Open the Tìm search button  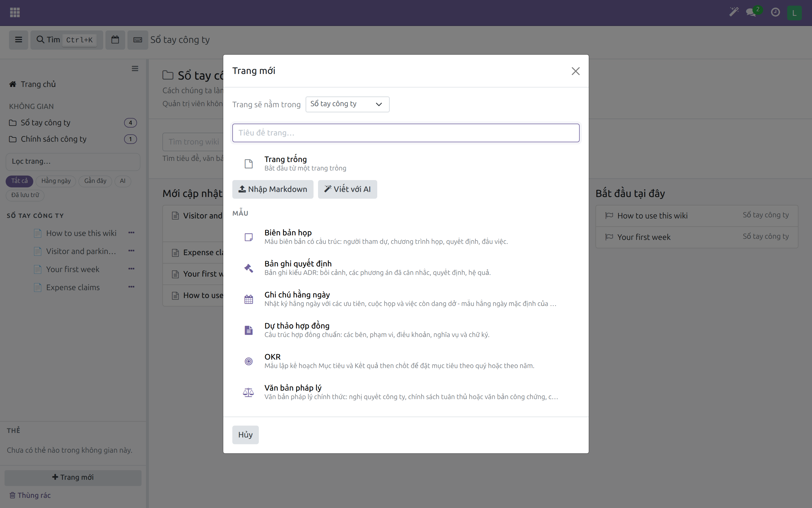(67, 40)
